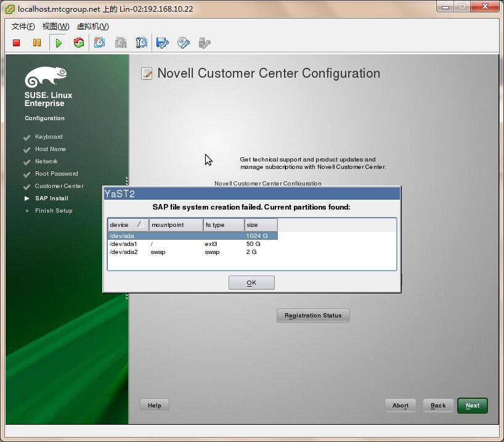Viewport: 504px width, 442px height.
Task: Click the Keyboard step in sidebar
Action: (49, 137)
